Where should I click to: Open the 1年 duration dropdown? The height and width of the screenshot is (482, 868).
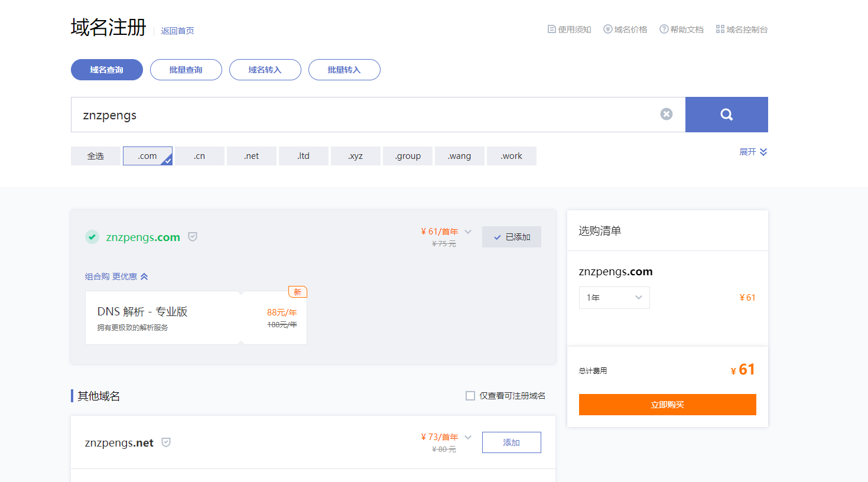point(615,298)
